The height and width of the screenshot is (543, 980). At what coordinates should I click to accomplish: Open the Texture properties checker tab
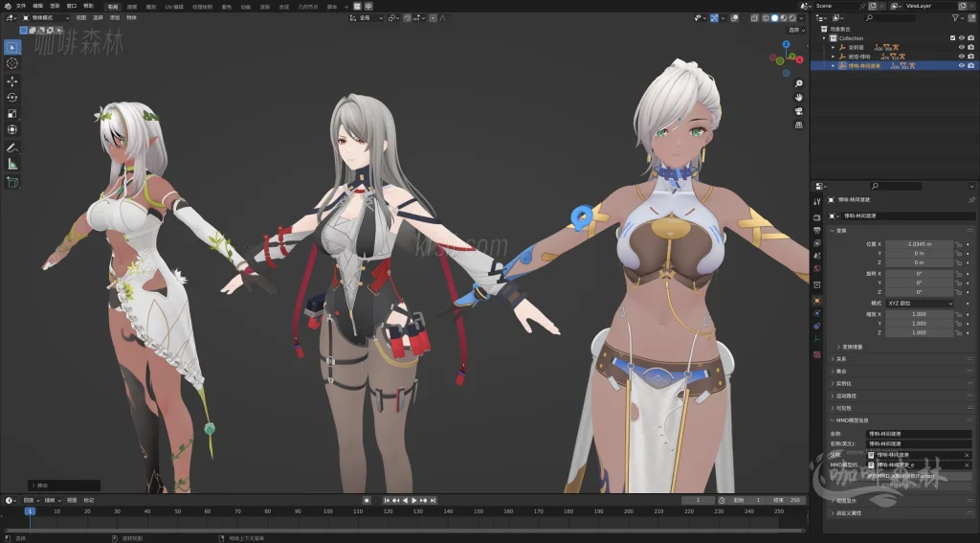coord(817,354)
